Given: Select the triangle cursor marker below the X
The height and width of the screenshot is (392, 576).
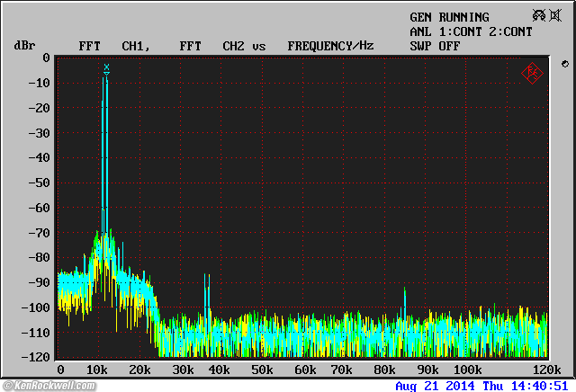Looking at the screenshot, I should click(x=107, y=75).
